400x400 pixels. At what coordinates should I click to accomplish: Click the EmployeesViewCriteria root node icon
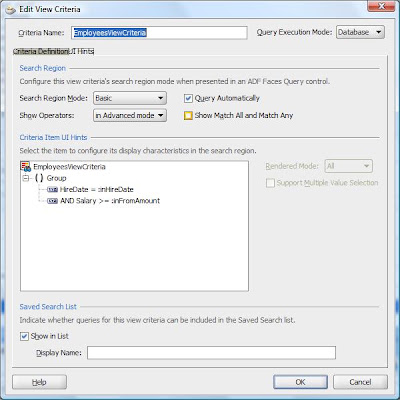point(25,167)
